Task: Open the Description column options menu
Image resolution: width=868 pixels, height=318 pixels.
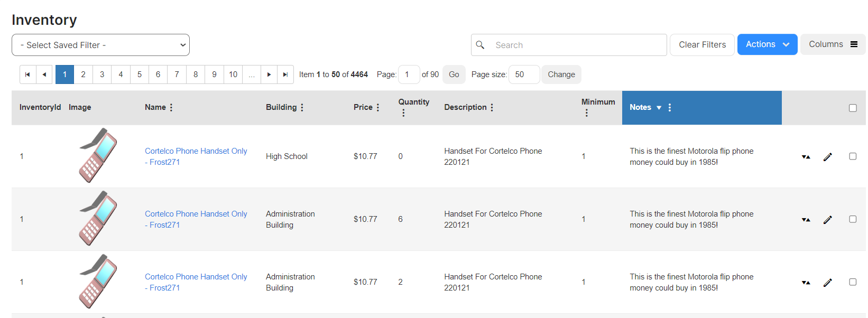Action: point(492,107)
